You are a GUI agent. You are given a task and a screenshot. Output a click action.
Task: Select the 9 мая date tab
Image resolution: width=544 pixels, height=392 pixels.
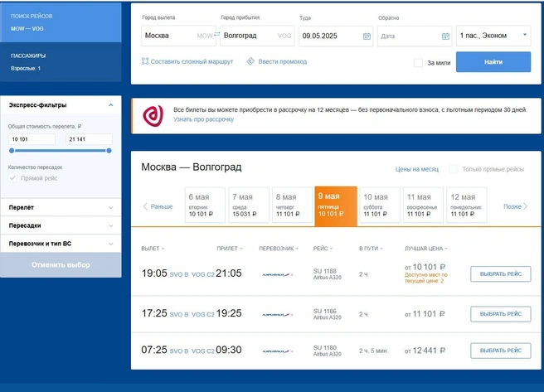[x=336, y=206]
